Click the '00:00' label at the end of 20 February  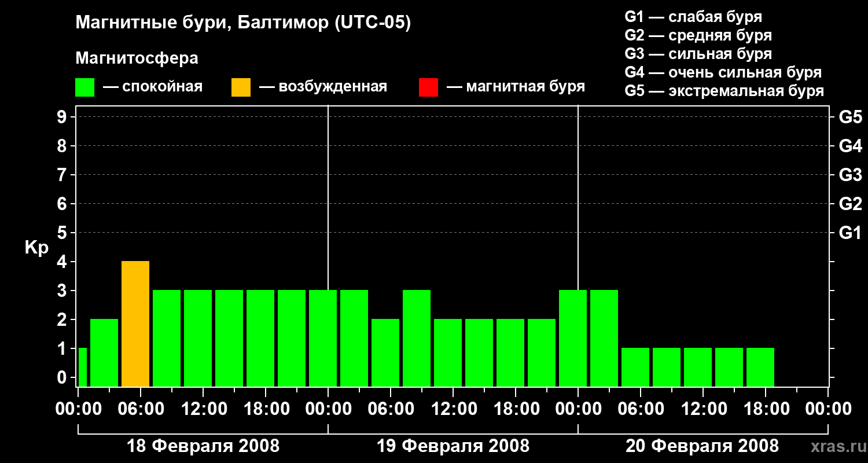coord(828,409)
